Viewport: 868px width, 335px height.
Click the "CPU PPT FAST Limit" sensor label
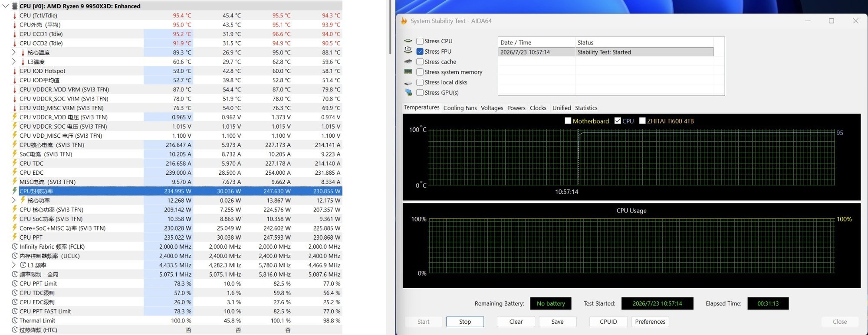tap(45, 311)
